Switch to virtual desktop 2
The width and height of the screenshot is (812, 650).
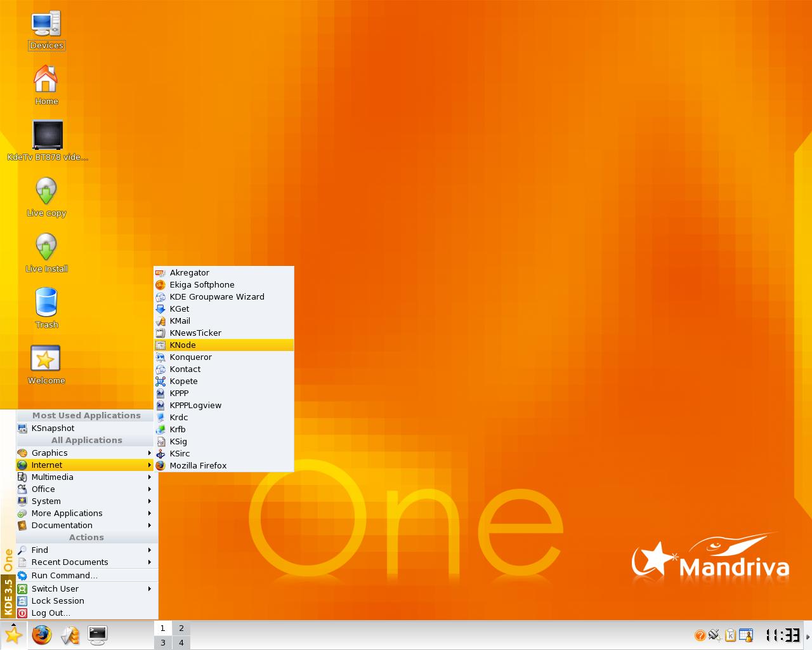181,628
